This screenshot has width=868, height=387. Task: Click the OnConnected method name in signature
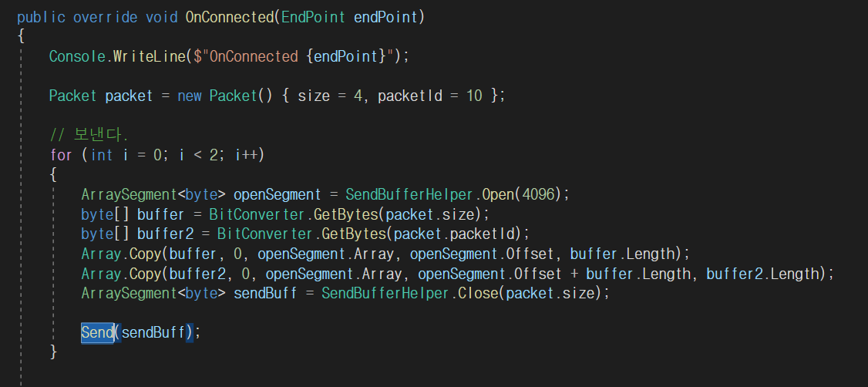point(229,17)
